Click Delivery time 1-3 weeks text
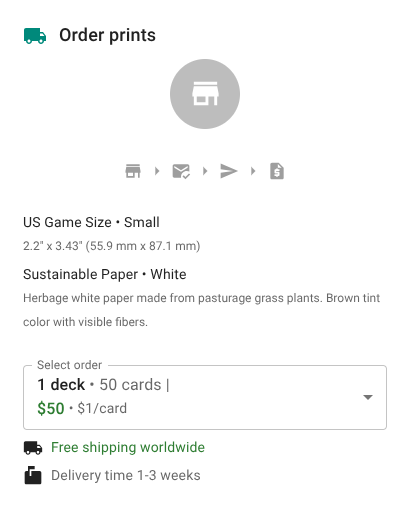This screenshot has height=508, width=409. [x=126, y=475]
